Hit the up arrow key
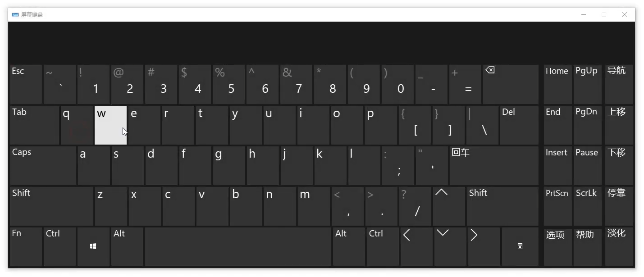 coord(449,206)
